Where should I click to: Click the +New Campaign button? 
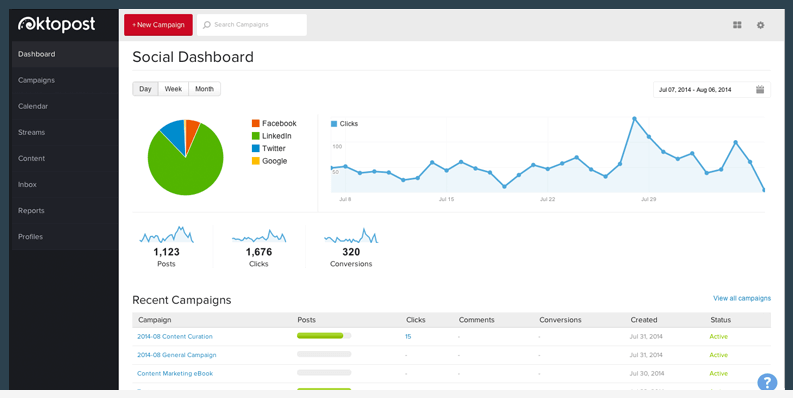tap(158, 25)
